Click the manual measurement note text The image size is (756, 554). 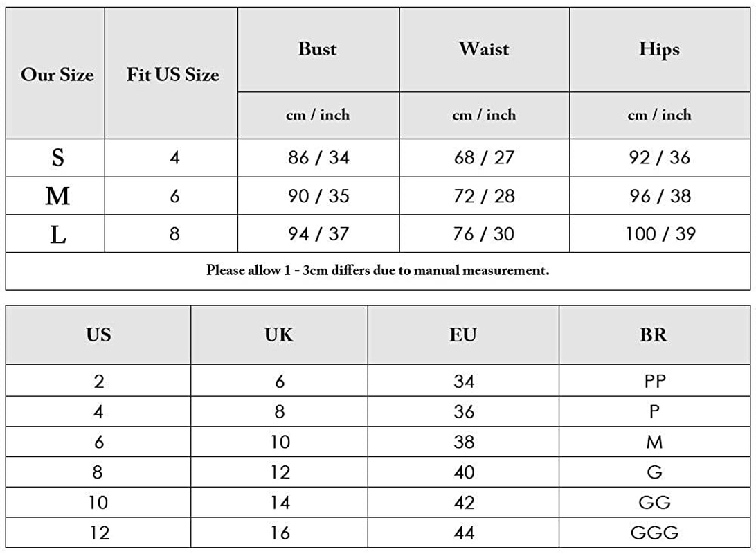coord(377,270)
